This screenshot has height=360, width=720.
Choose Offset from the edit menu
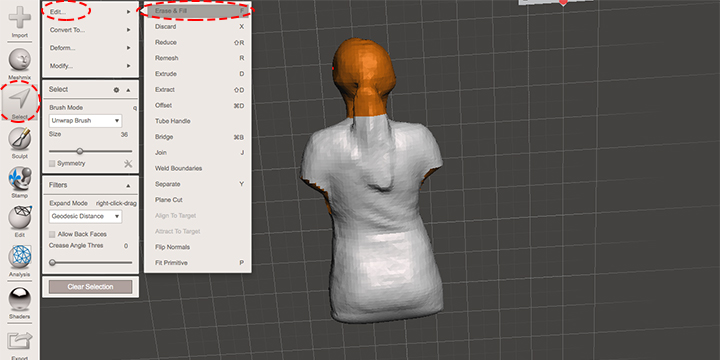[197, 105]
